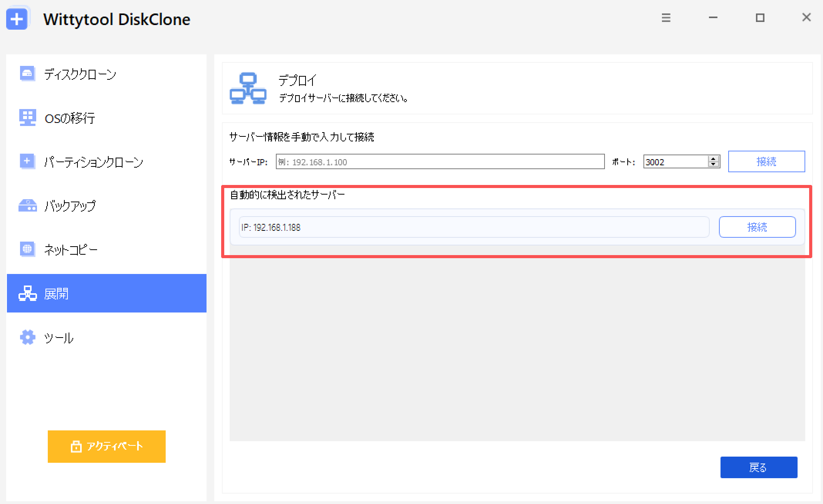The height and width of the screenshot is (504, 823).
Task: Focus the サーバーIP input field
Action: click(x=440, y=161)
